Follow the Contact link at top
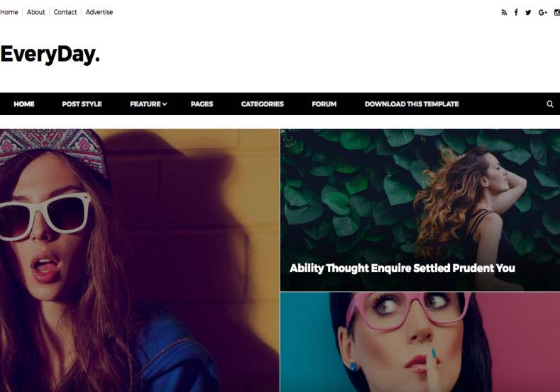 click(x=65, y=12)
